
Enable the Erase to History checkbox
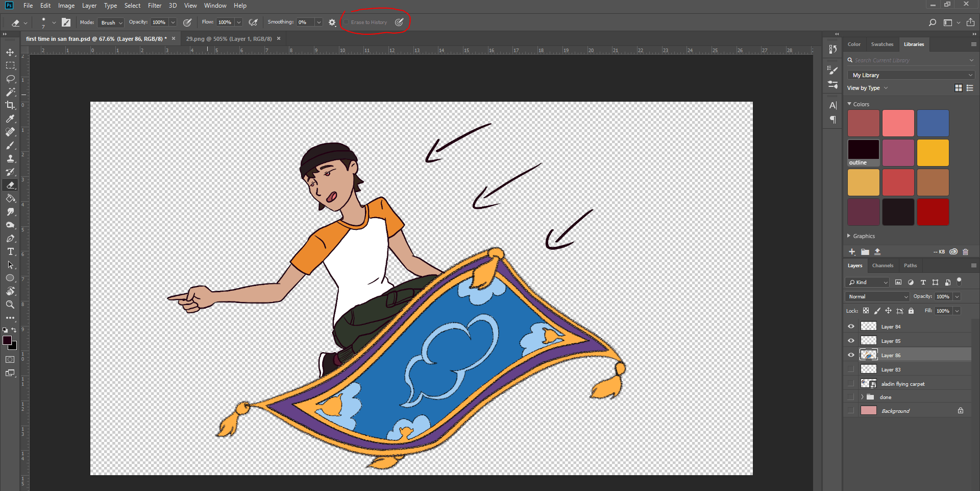(x=346, y=22)
